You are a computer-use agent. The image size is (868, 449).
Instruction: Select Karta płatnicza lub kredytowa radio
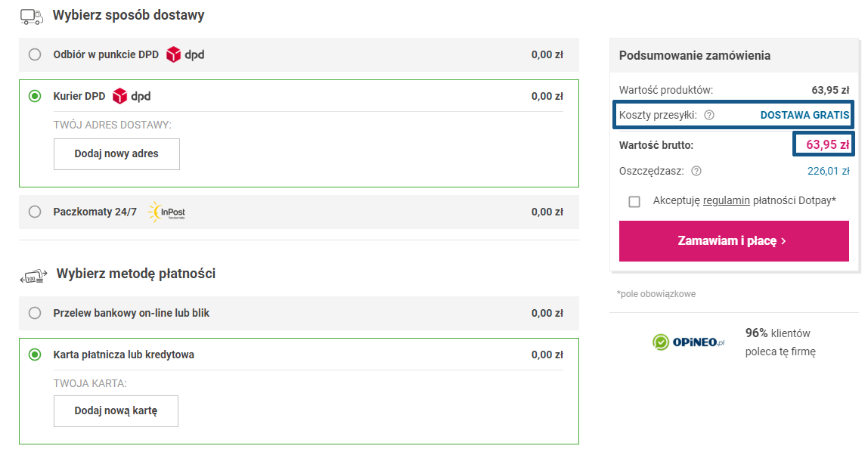point(35,355)
